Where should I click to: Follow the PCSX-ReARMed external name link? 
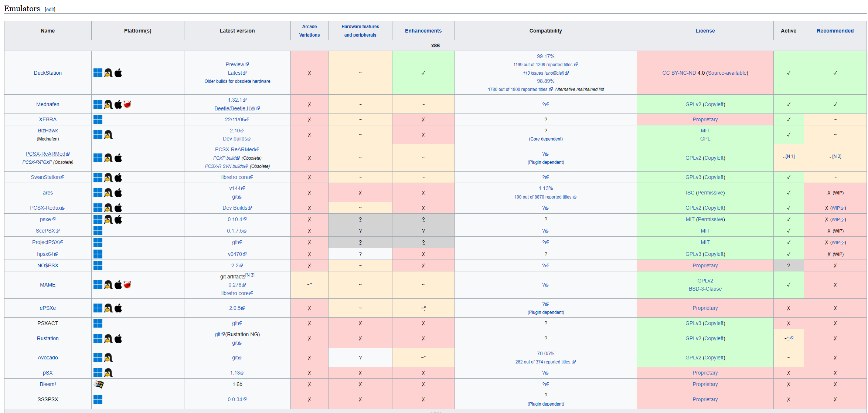48,154
